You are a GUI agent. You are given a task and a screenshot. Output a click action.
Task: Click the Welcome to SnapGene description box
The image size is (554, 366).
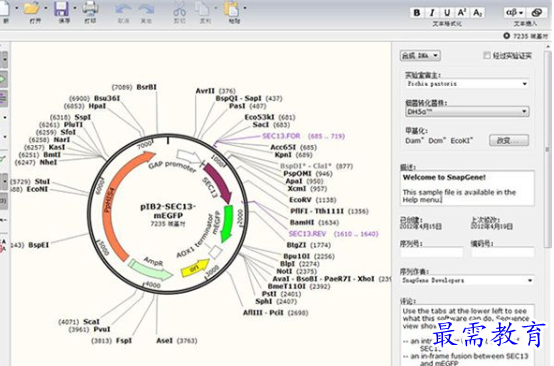point(467,188)
